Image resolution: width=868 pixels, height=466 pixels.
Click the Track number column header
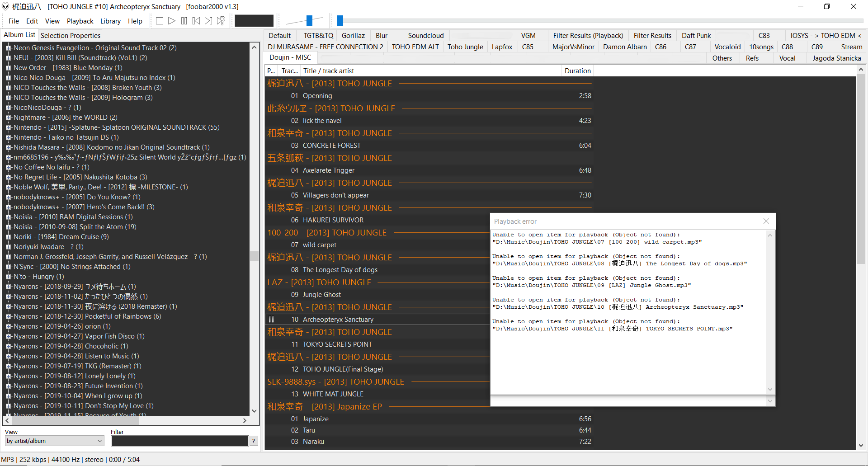tap(289, 71)
